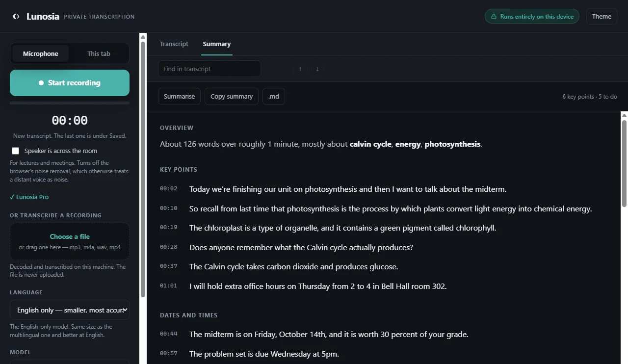Select the Microphone source
Screen dimensions: 628x364
[x=40, y=53]
